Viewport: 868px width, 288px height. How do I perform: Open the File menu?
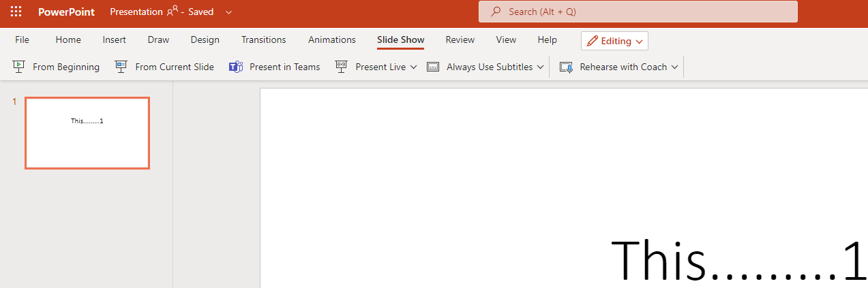(23, 39)
